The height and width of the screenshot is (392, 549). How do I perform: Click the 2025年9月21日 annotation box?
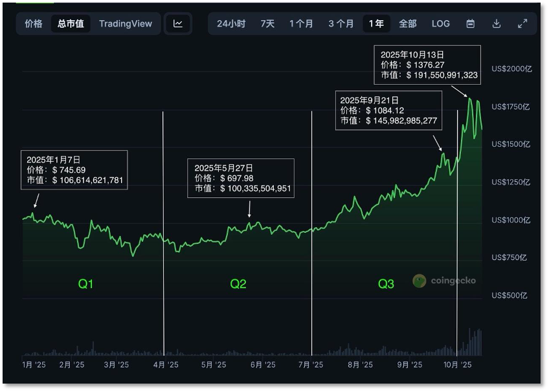pos(388,111)
